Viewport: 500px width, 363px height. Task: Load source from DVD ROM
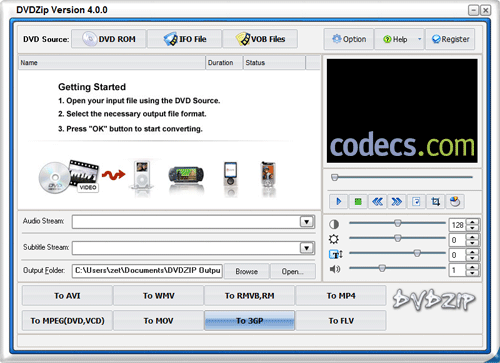tap(109, 39)
